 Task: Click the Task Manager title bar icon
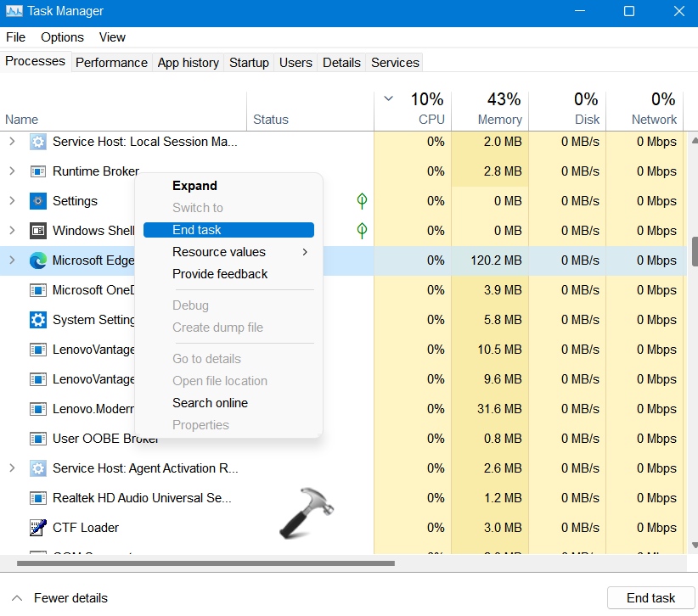tap(14, 12)
